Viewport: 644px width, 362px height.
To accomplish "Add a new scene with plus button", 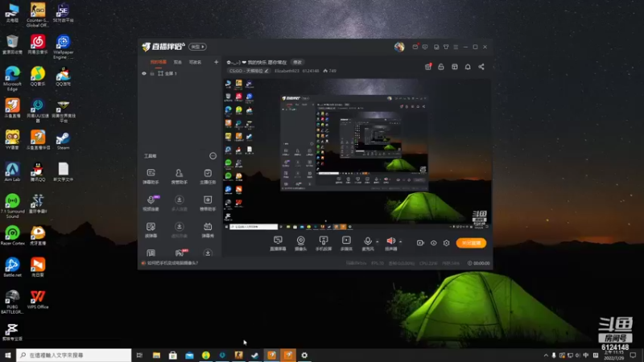I will pos(216,62).
